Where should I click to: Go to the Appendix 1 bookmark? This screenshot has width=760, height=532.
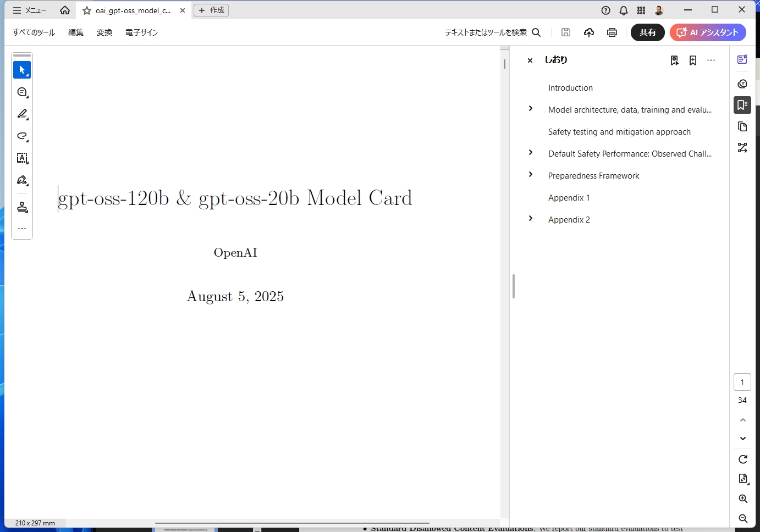[x=569, y=198]
